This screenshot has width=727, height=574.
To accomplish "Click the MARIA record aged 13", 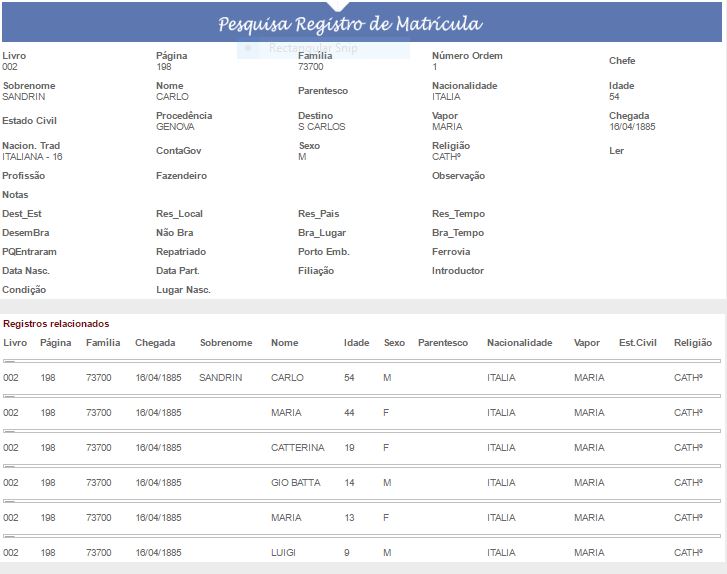I will (x=285, y=518).
